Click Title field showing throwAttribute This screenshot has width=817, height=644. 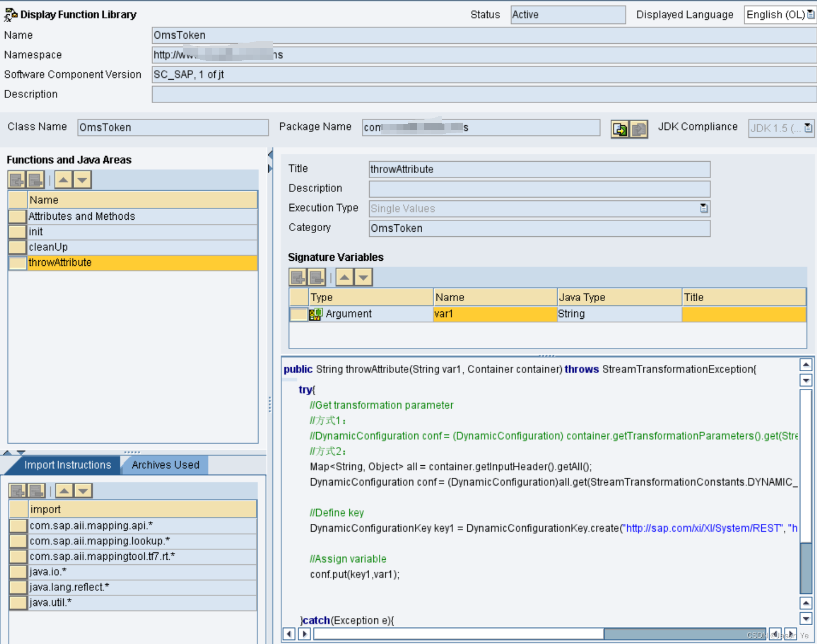(x=540, y=169)
